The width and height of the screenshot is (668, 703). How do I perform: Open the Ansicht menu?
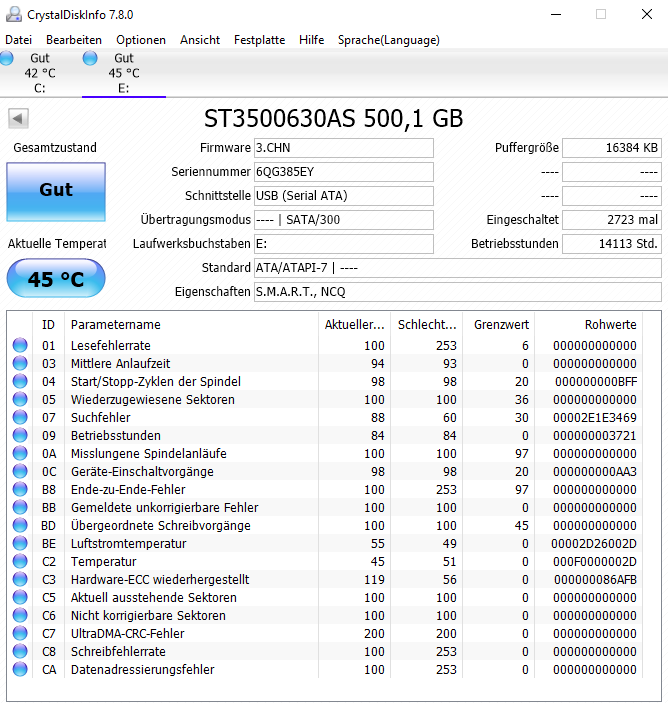click(x=200, y=40)
